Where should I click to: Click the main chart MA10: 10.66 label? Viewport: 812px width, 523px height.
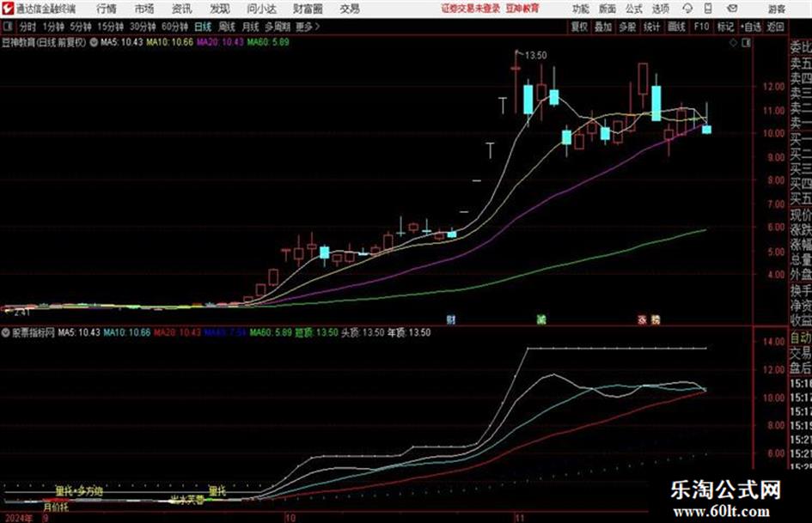(169, 42)
